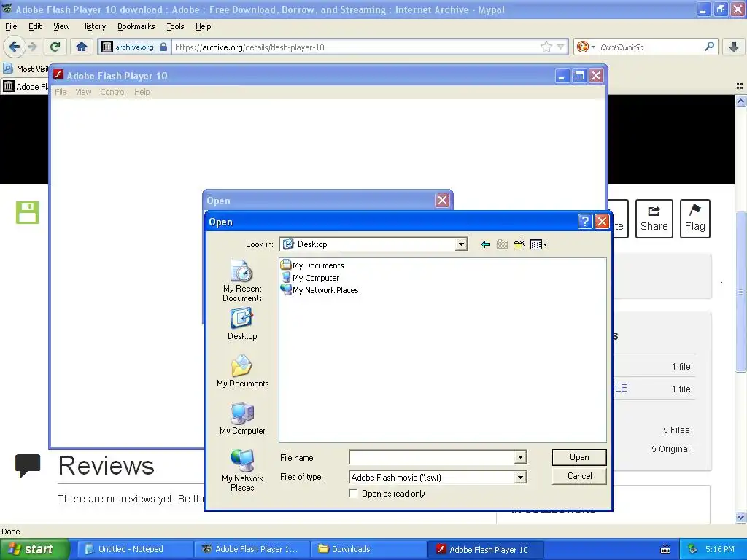The height and width of the screenshot is (560, 747).
Task: Enable the Open as read-only checkbox
Action: (353, 494)
